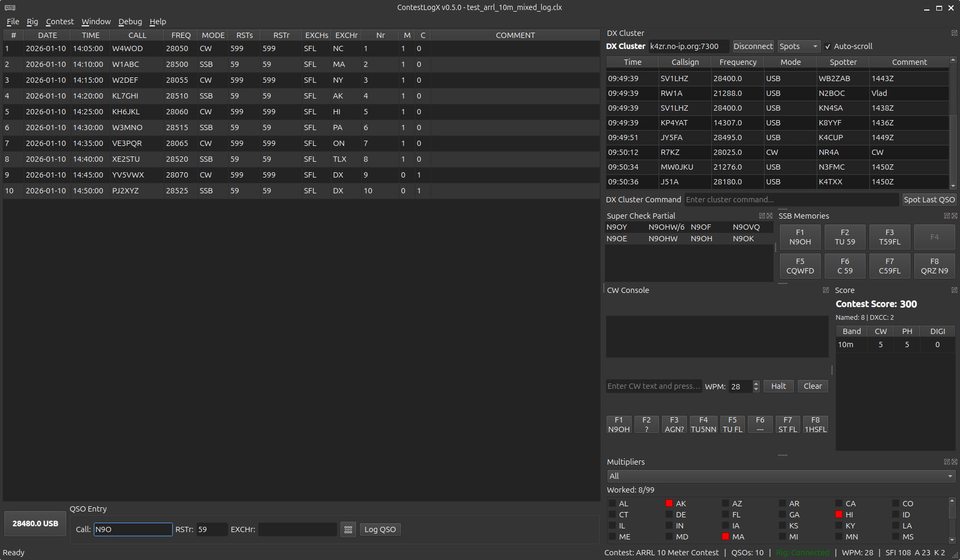The width and height of the screenshot is (960, 560).
Task: Undock the Super Check Partial panel
Action: [x=762, y=215]
